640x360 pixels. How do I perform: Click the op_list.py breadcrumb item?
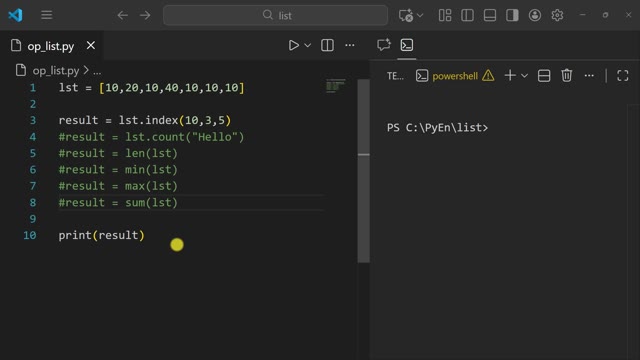pyautogui.click(x=56, y=71)
